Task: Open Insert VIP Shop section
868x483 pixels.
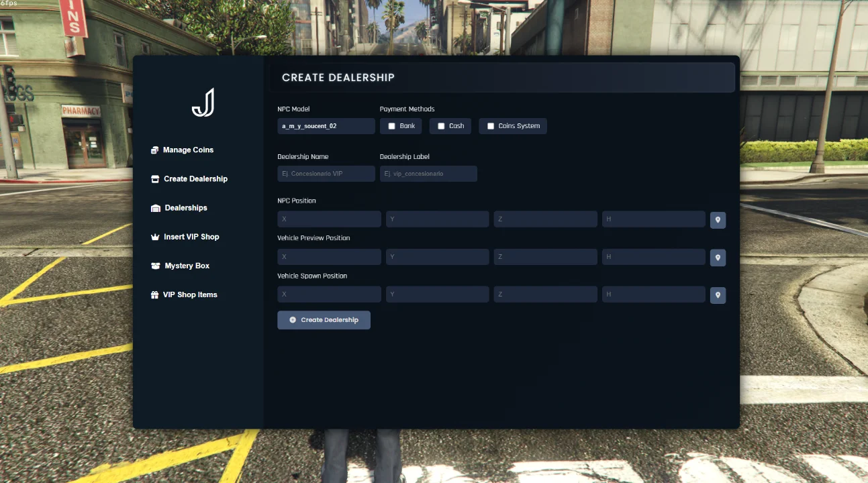Action: click(185, 237)
